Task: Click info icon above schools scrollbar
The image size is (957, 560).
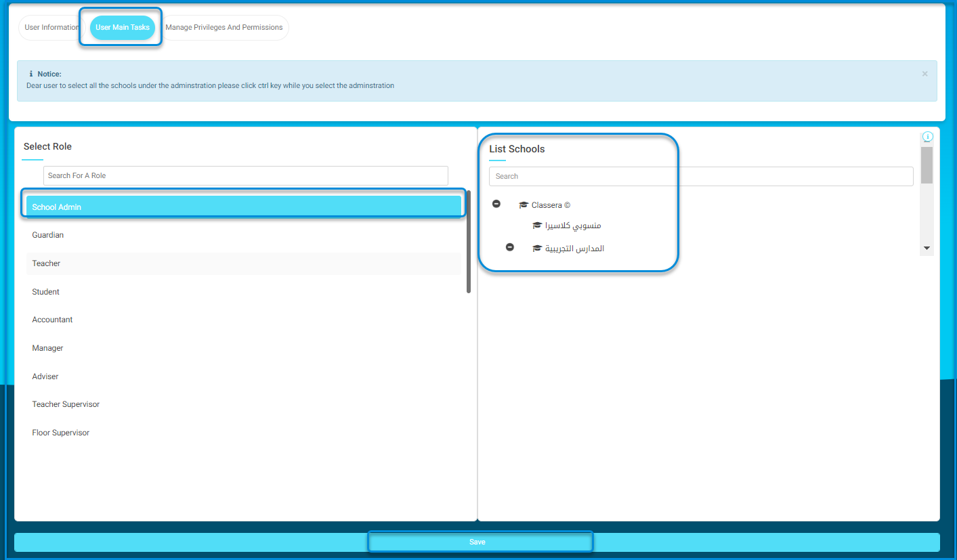Action: (928, 137)
